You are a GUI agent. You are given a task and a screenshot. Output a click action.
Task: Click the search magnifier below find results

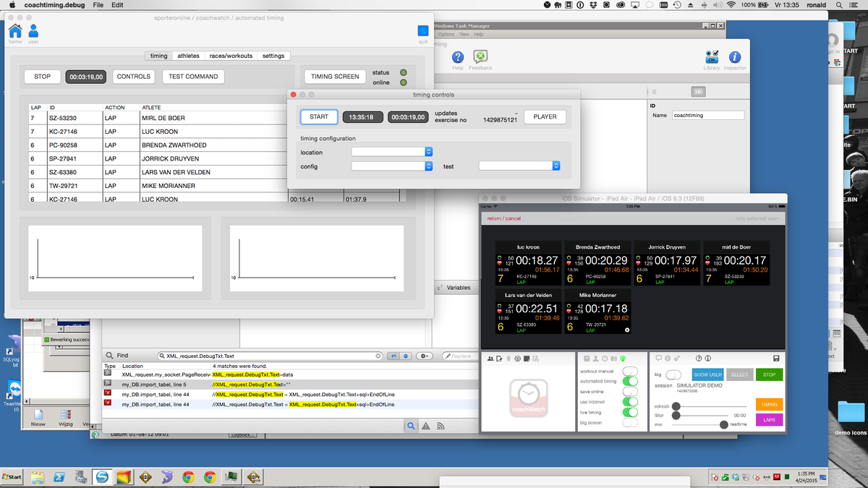pos(411,427)
